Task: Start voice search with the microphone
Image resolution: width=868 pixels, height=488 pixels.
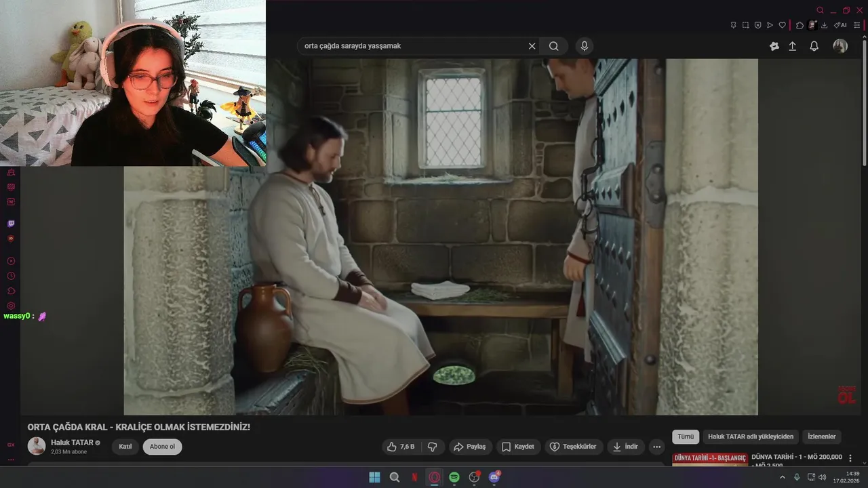Action: pos(585,46)
